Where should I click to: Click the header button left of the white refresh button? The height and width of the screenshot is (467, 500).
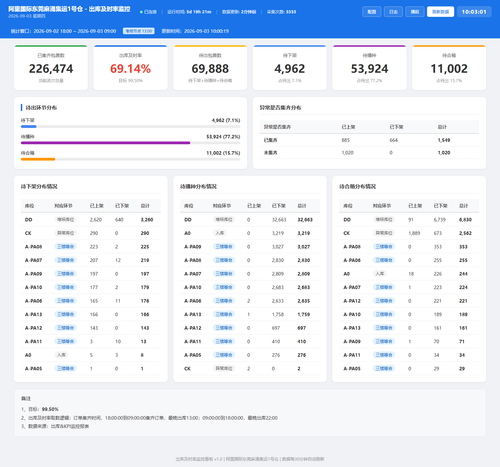pos(415,12)
